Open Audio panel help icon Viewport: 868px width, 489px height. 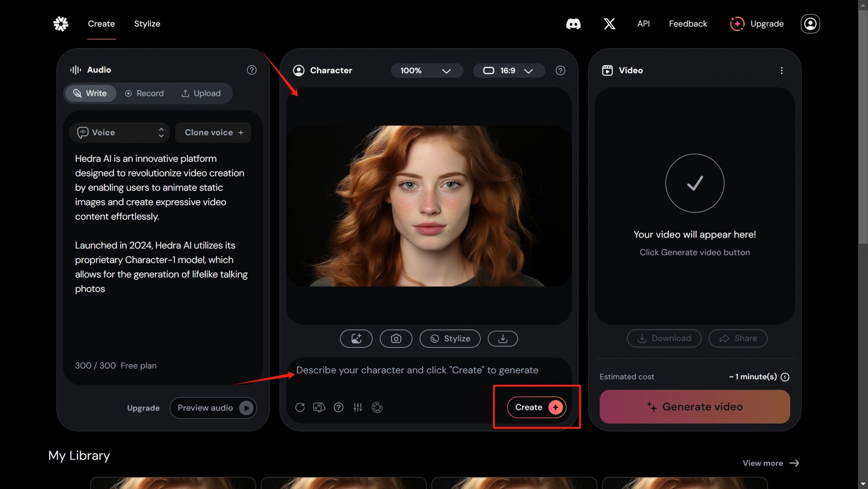click(x=252, y=70)
